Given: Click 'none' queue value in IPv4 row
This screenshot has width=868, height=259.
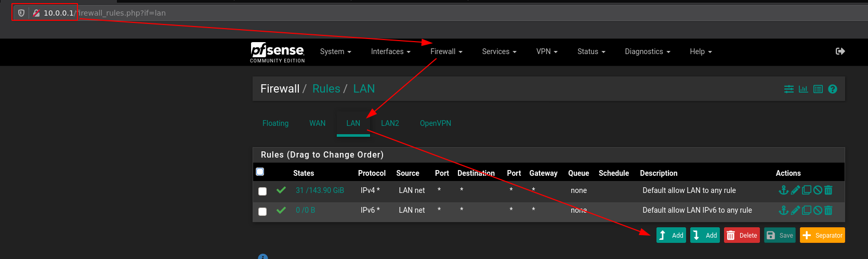Looking at the screenshot, I should (578, 190).
